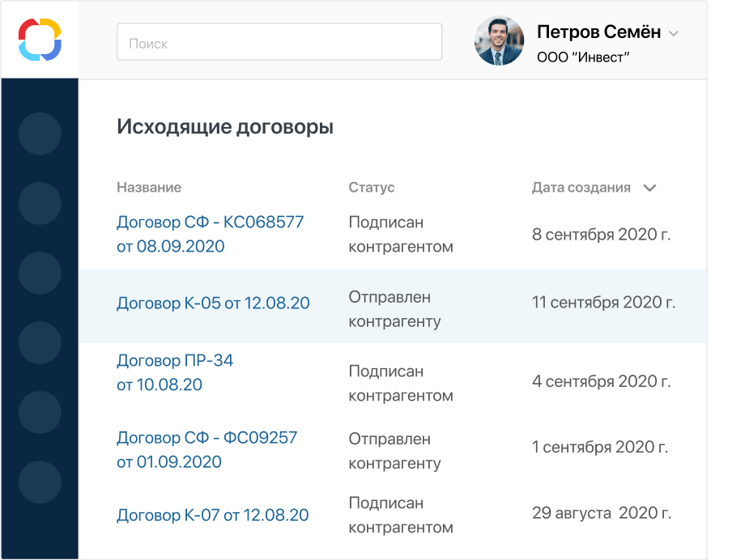The width and height of the screenshot is (732, 560).
Task: Click status of Договор СФ - ФС09257
Action: 394,452
